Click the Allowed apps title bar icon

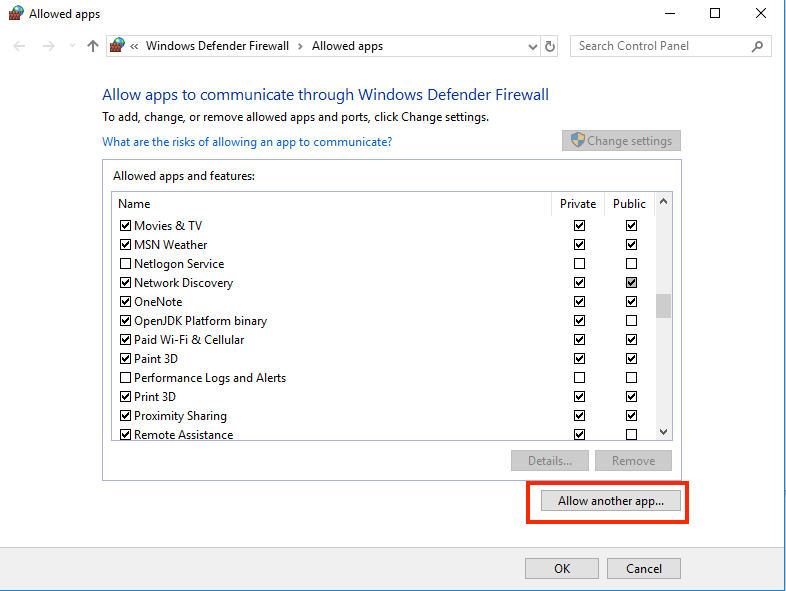click(16, 13)
